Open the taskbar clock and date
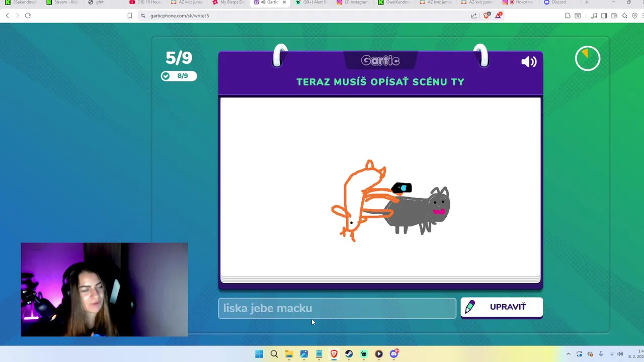644x362 pixels. click(637, 354)
